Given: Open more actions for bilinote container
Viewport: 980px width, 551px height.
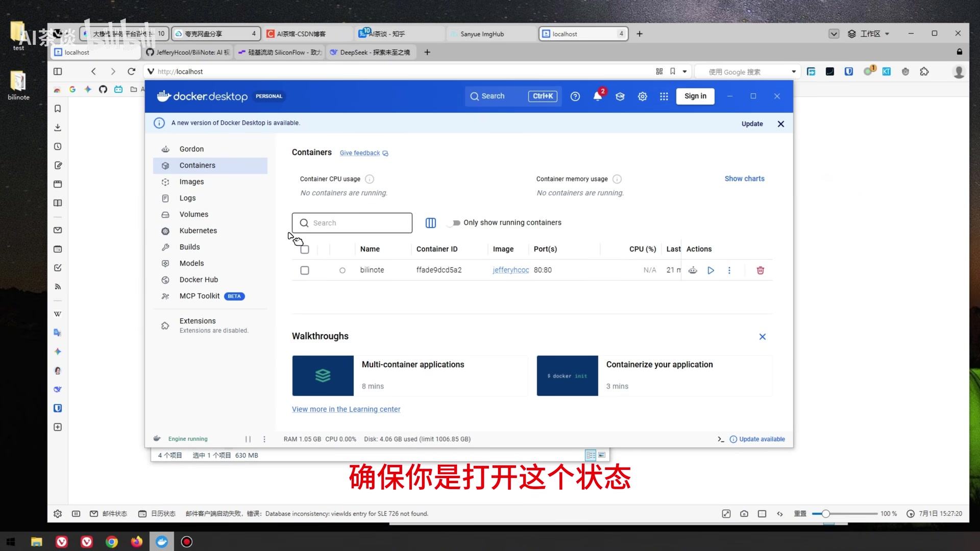Looking at the screenshot, I should pyautogui.click(x=729, y=270).
